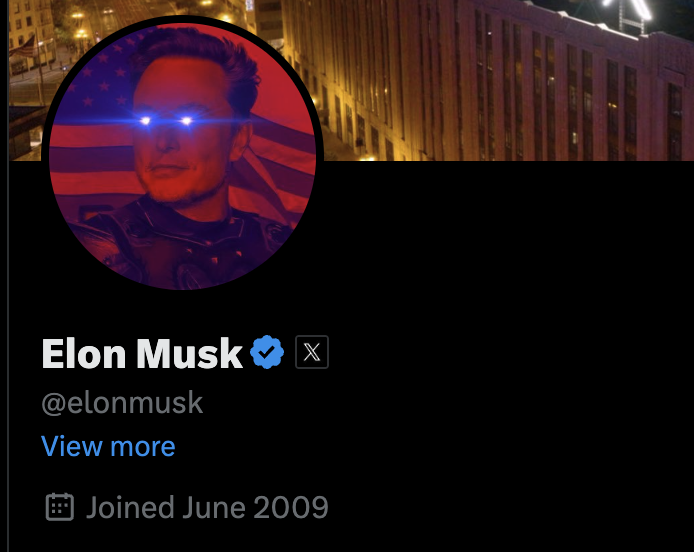
Task: Click the word Elon in profile name
Action: pos(83,353)
